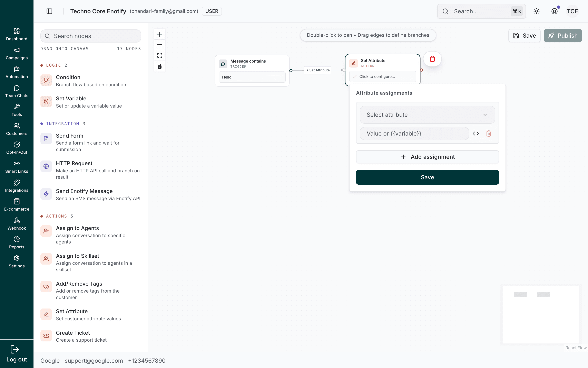The height and width of the screenshot is (368, 588).
Task: Click the 'Create a support ticket' description
Action: coord(81,340)
